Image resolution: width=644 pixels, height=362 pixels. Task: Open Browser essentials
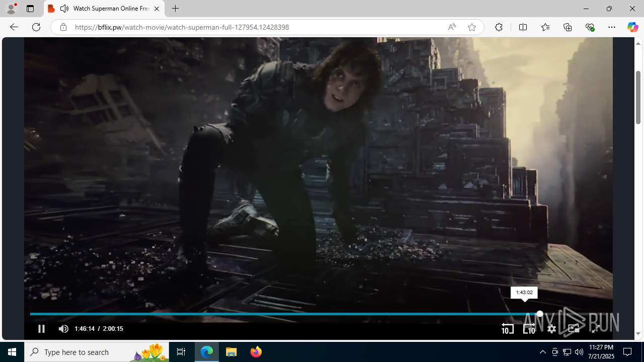(x=590, y=27)
